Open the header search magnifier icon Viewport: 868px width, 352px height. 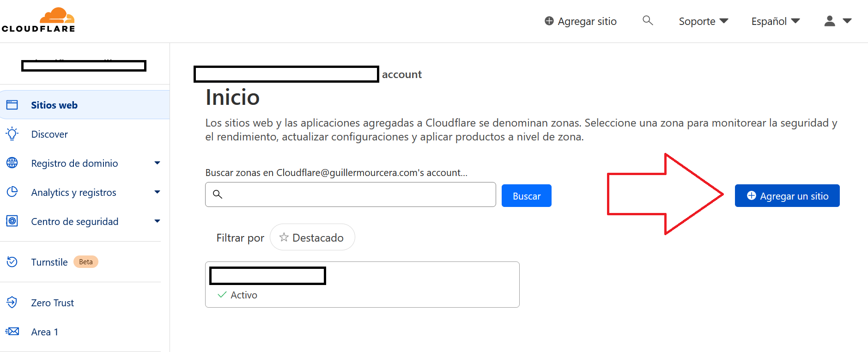click(648, 20)
